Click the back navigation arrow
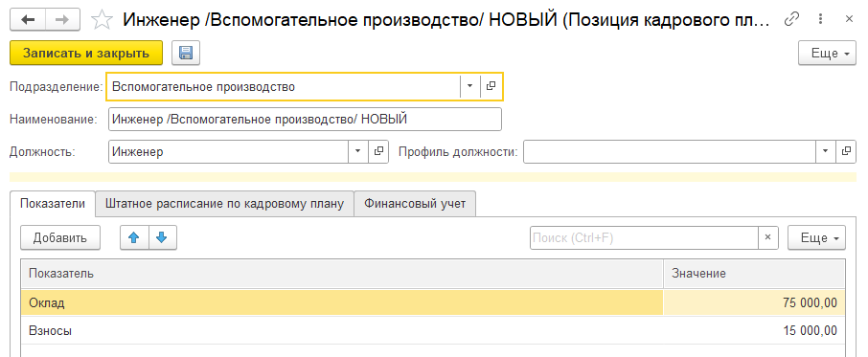The height and width of the screenshot is (357, 868). 27,19
